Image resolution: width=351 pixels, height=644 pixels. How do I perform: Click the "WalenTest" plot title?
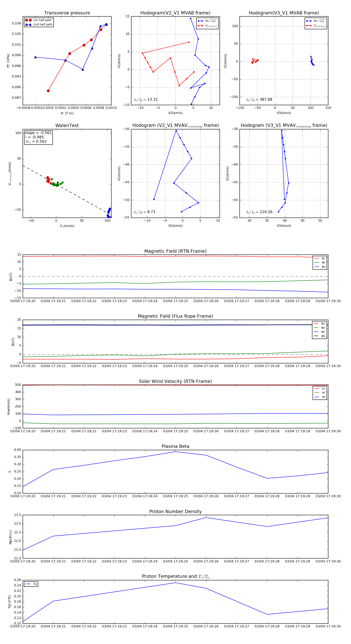67,125
